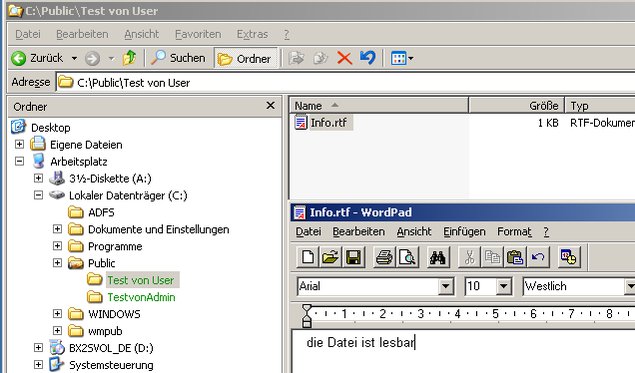
Task: Click the 1 KB size cell
Action: 548,123
